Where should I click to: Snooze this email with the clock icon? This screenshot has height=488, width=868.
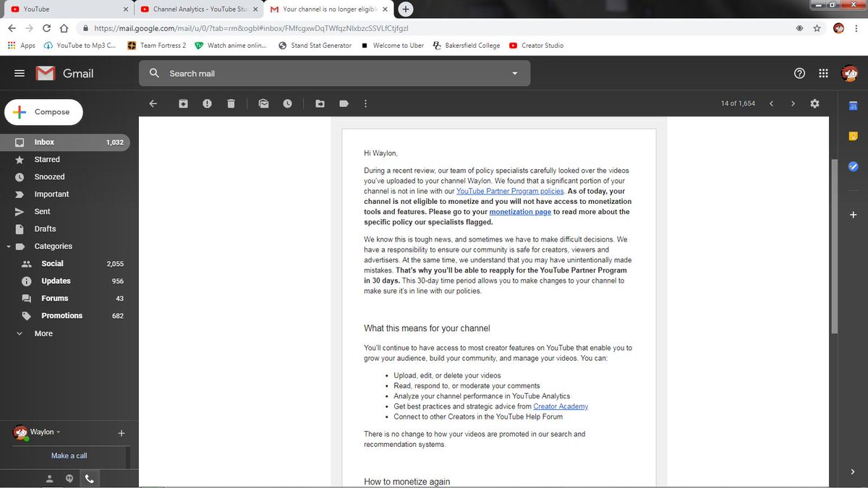coord(287,103)
